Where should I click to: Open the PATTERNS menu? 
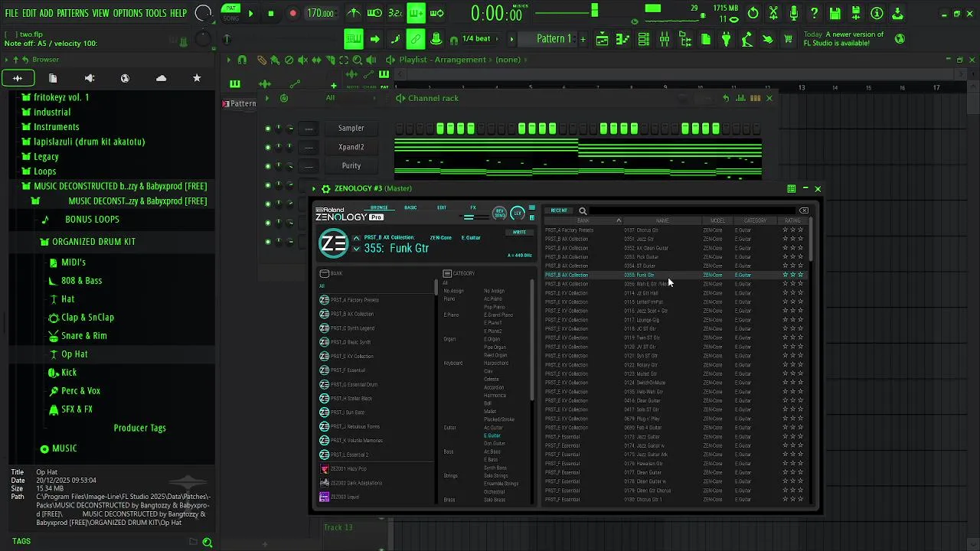73,13
